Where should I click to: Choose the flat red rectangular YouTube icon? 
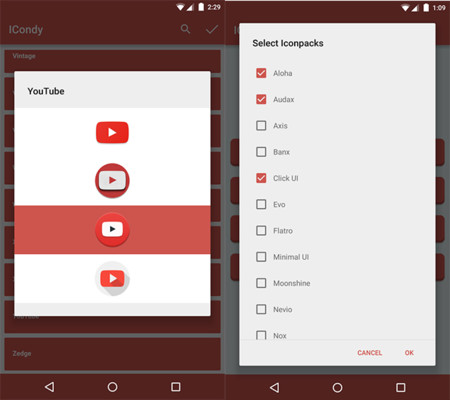(112, 132)
